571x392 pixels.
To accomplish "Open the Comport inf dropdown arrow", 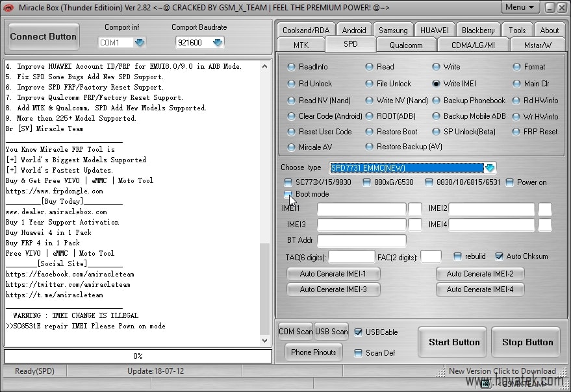I will click(140, 43).
